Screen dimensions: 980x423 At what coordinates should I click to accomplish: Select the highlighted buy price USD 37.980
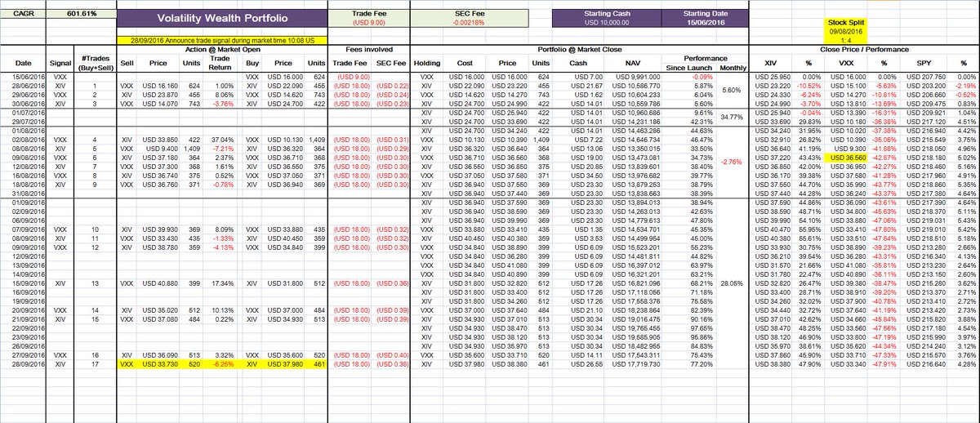tap(282, 366)
